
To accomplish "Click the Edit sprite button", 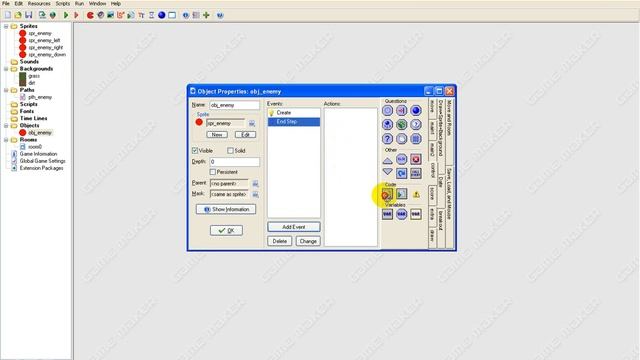I will pyautogui.click(x=245, y=135).
